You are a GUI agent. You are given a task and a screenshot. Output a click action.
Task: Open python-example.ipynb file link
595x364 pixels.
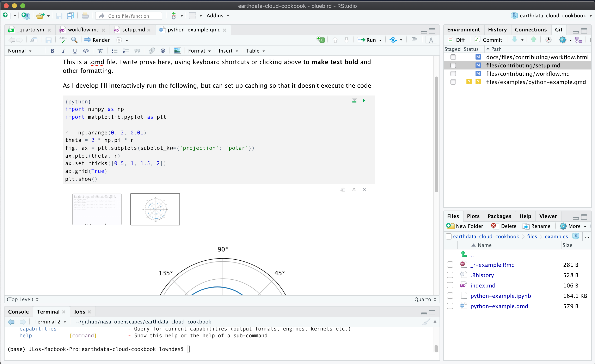pos(500,296)
